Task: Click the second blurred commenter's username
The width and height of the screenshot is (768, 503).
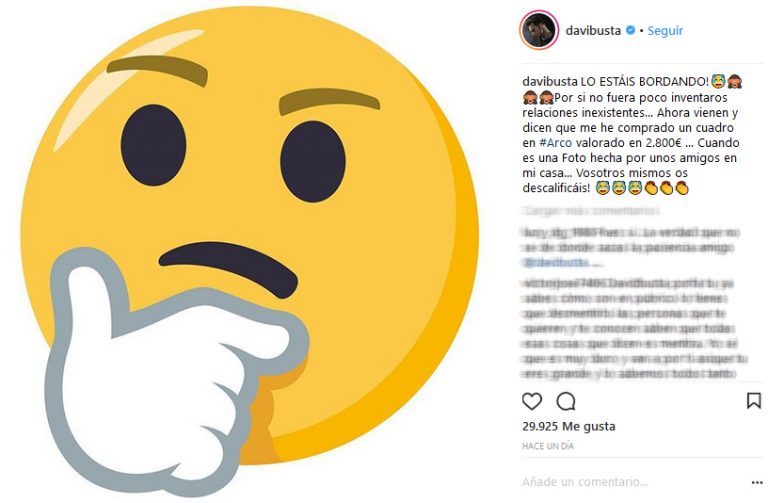Action: point(554,283)
